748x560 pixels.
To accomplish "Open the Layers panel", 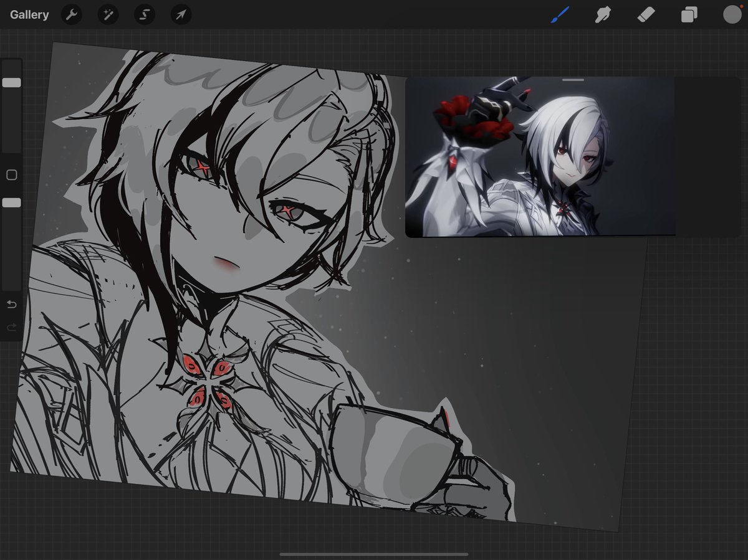I will (x=689, y=14).
